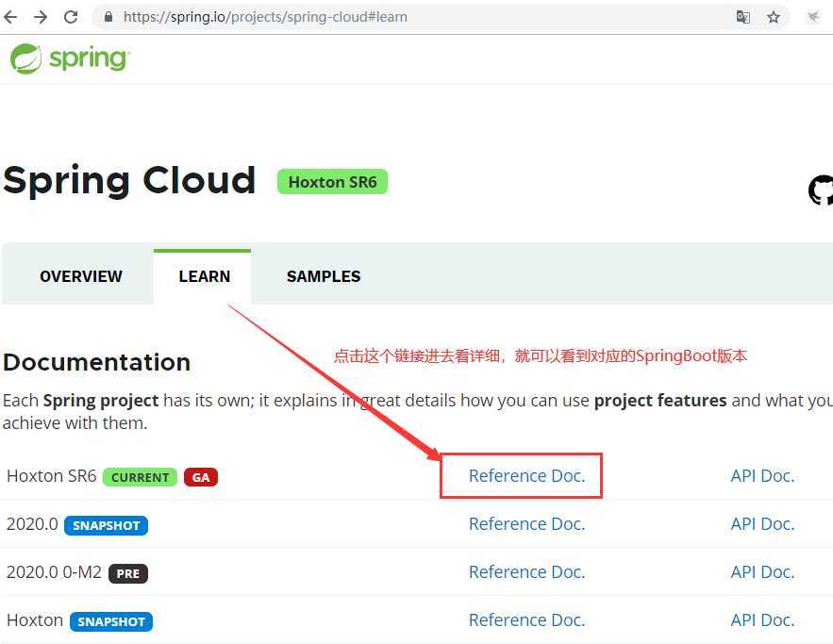Screen dimensions: 833x644
Task: Switch to the OVERVIEW tab
Action: [x=81, y=276]
